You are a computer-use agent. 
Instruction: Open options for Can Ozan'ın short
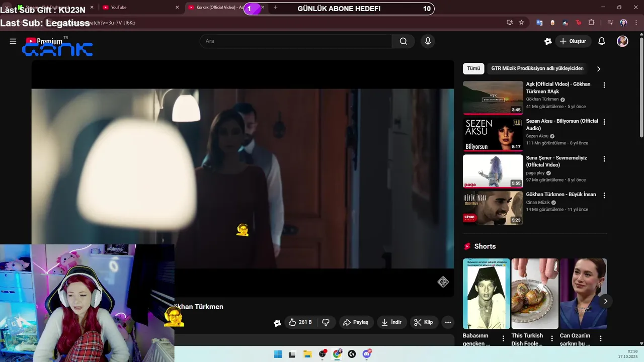point(601,338)
